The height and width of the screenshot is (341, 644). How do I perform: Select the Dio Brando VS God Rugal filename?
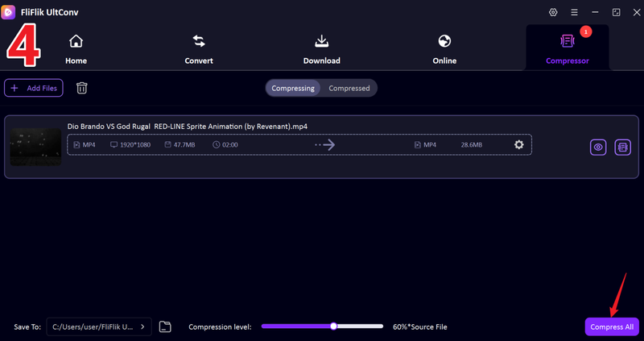(x=188, y=127)
